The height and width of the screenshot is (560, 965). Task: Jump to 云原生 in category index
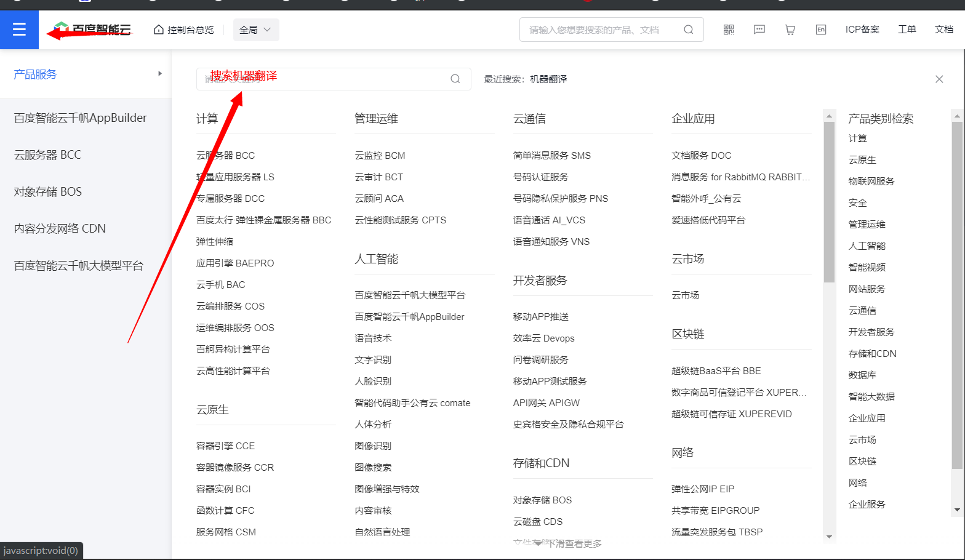862,159
